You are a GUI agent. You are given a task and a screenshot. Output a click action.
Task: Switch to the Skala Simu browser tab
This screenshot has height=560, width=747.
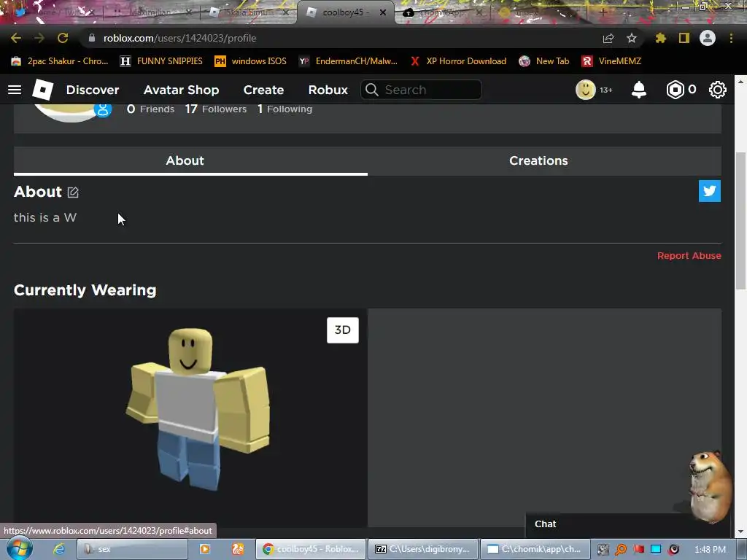pos(249,12)
